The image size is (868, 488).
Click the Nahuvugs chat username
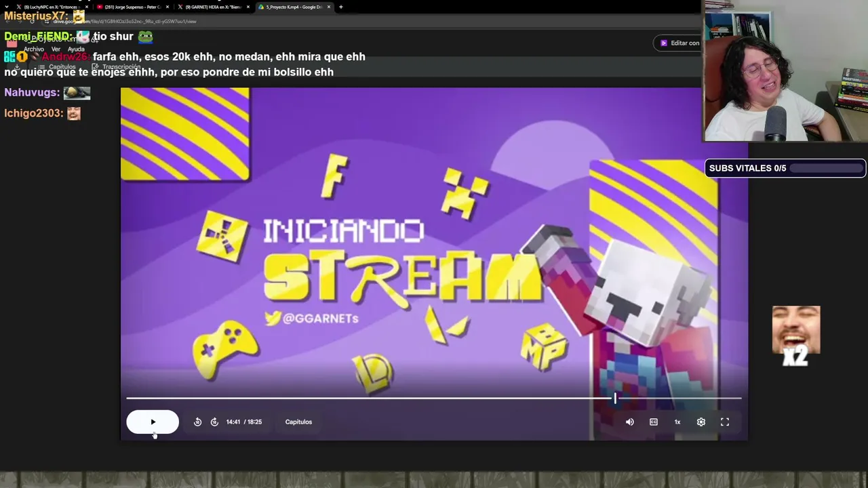(32, 92)
